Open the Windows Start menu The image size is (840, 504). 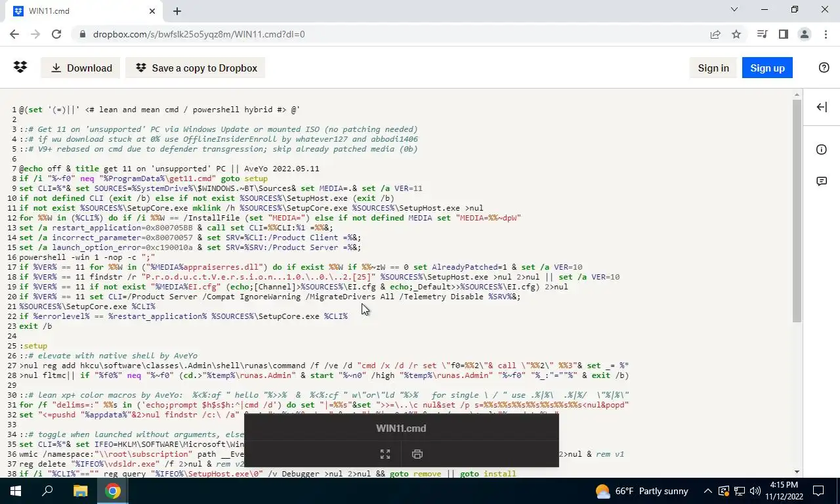[x=16, y=491]
